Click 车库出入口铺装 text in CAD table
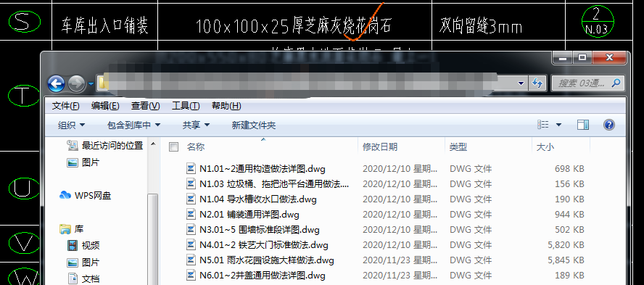This screenshot has height=285, width=644. pyautogui.click(x=104, y=25)
